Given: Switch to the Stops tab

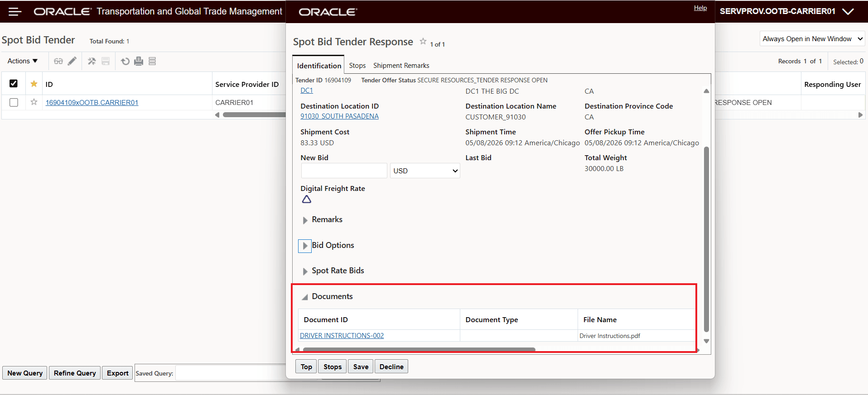Looking at the screenshot, I should [x=357, y=66].
